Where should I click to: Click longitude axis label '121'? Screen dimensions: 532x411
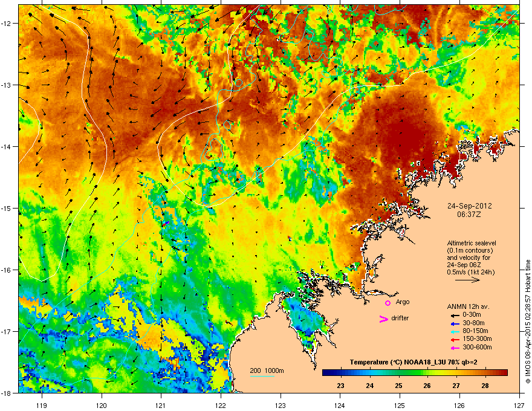[161, 405]
